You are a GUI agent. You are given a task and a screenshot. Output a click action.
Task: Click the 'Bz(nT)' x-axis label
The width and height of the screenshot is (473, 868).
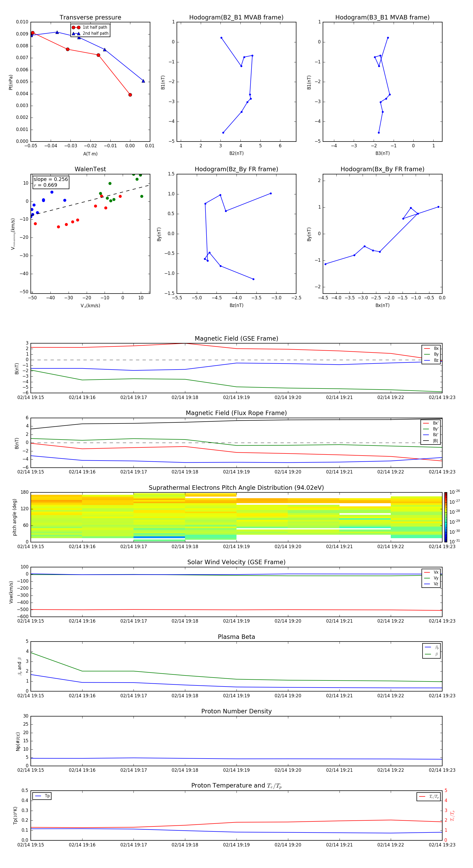click(x=236, y=305)
